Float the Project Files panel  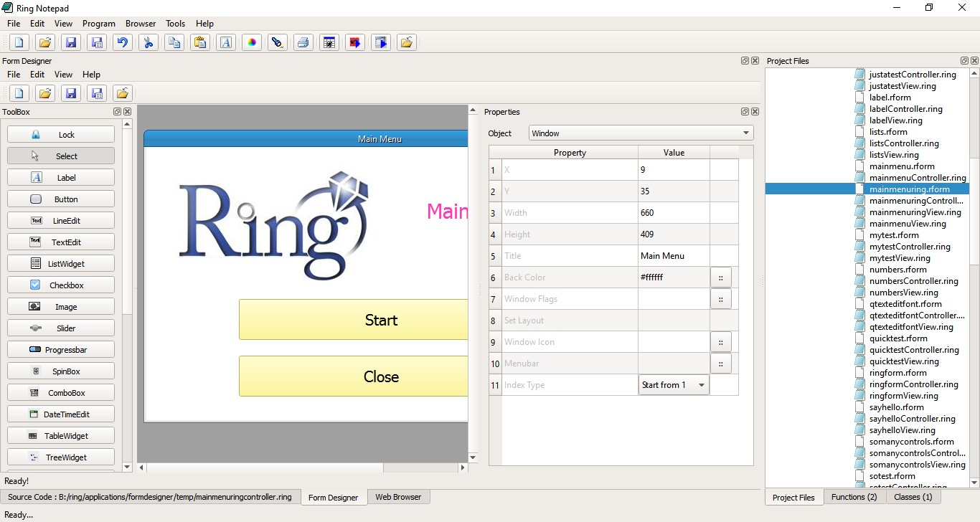point(965,61)
